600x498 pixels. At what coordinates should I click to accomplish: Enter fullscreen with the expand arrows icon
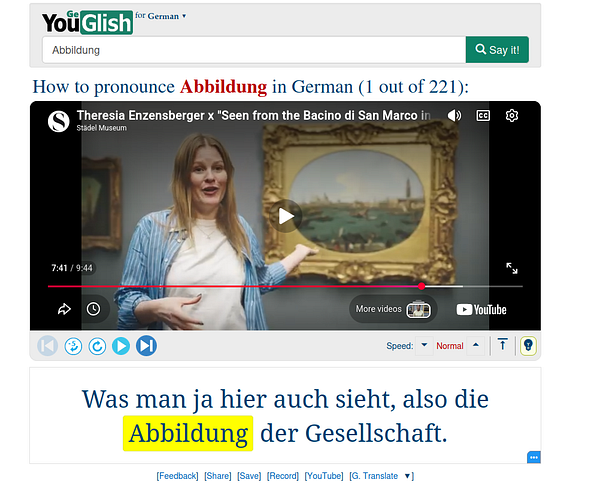pyautogui.click(x=512, y=268)
